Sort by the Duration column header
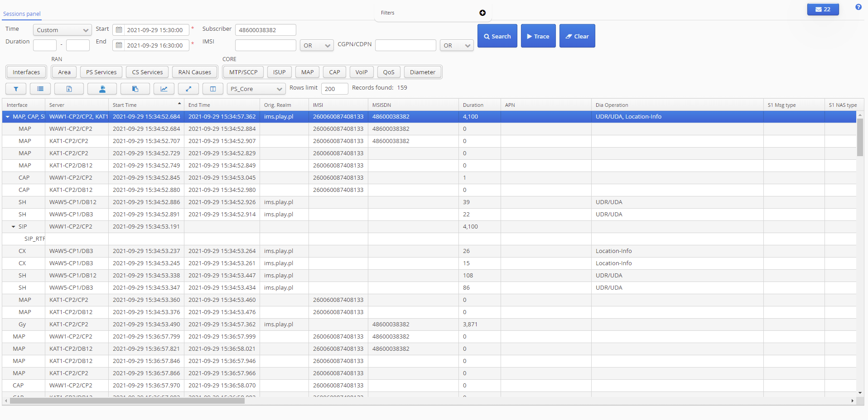This screenshot has height=420, width=868. (479, 105)
